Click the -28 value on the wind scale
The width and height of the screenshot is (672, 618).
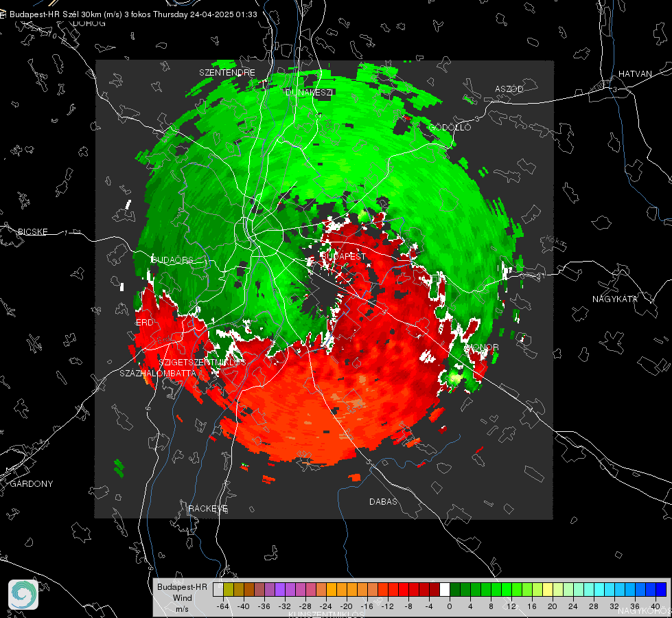[x=305, y=606]
